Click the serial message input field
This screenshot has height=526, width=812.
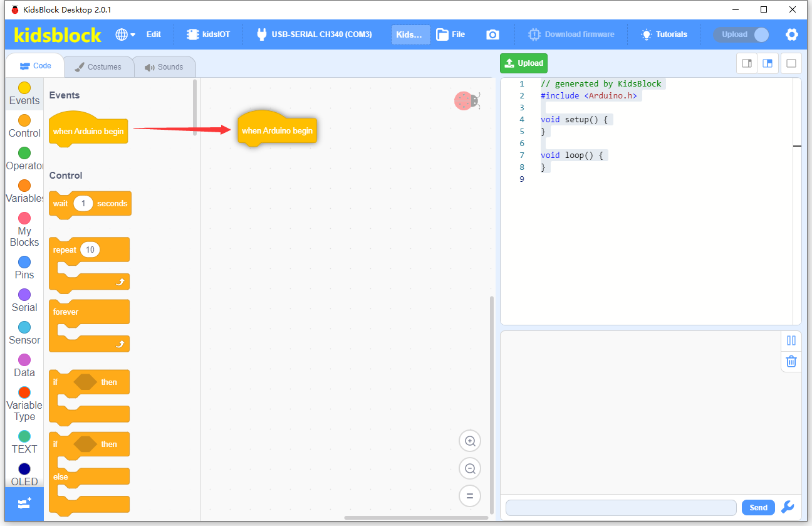[x=621, y=508]
